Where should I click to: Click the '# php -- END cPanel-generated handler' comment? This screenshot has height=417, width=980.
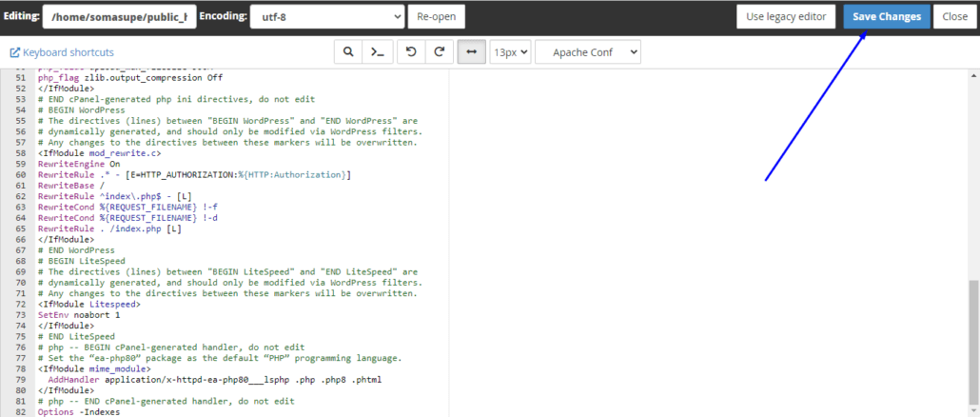167,402
